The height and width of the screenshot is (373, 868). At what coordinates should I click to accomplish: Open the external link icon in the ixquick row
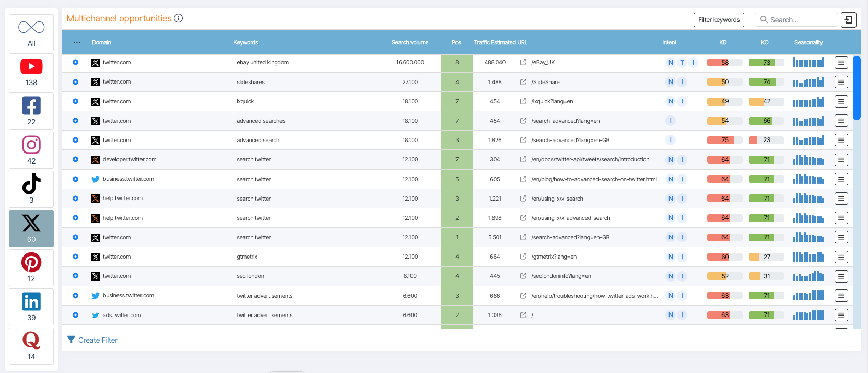click(x=523, y=101)
